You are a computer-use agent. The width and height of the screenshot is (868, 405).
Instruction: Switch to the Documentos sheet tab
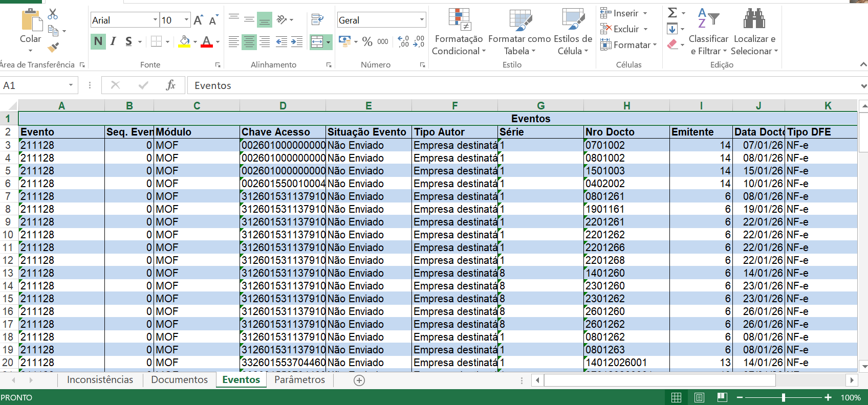(179, 379)
